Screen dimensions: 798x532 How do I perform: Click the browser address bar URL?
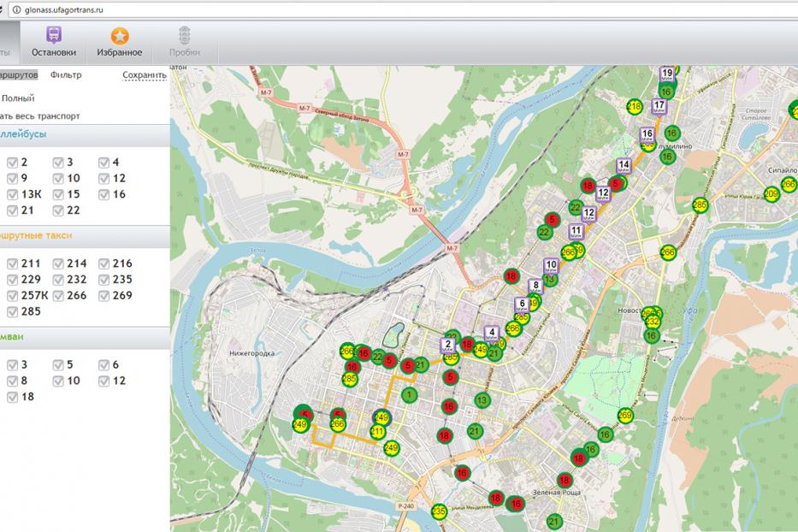pos(63,9)
